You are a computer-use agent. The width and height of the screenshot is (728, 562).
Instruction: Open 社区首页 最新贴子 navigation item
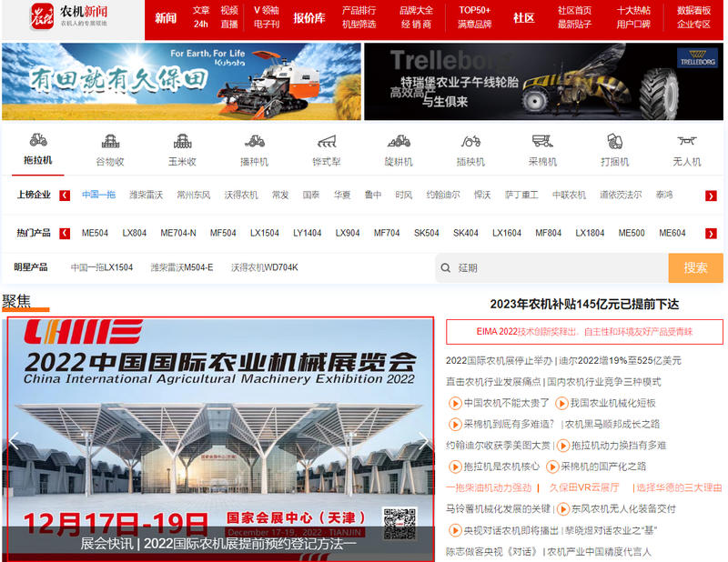[575, 17]
